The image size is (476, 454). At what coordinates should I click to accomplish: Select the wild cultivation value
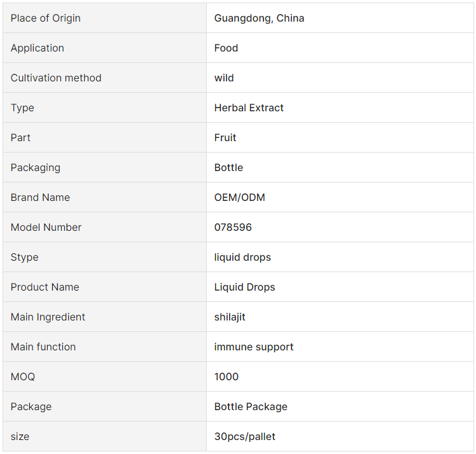pyautogui.click(x=224, y=78)
